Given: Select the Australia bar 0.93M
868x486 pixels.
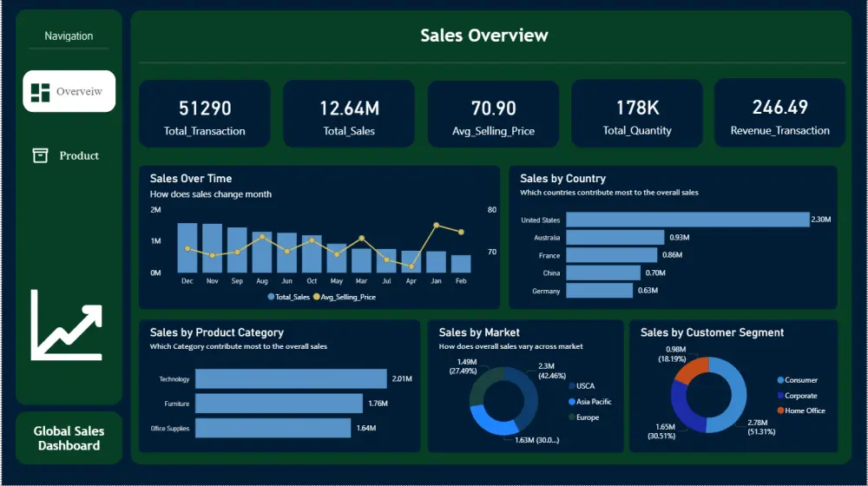Looking at the screenshot, I should coord(615,238).
